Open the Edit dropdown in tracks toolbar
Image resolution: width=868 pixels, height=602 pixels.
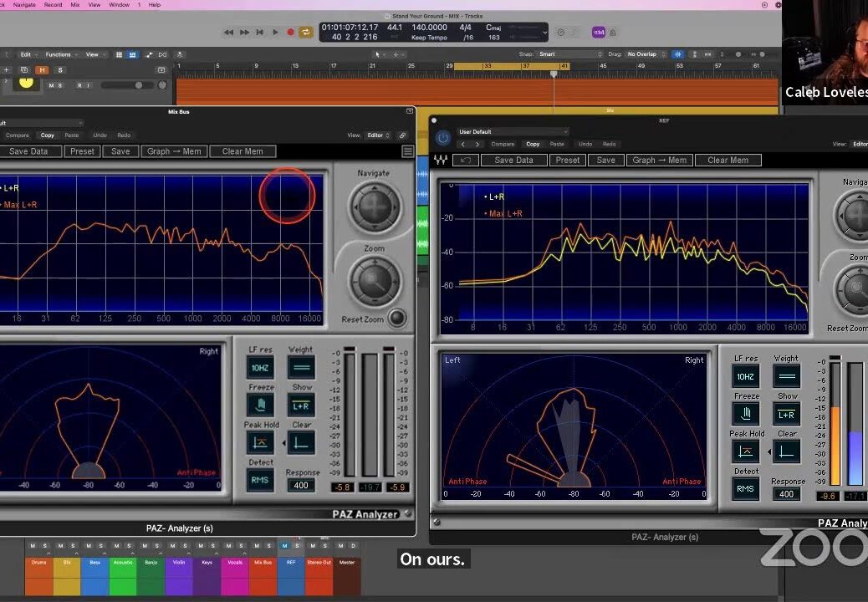pyautogui.click(x=28, y=54)
